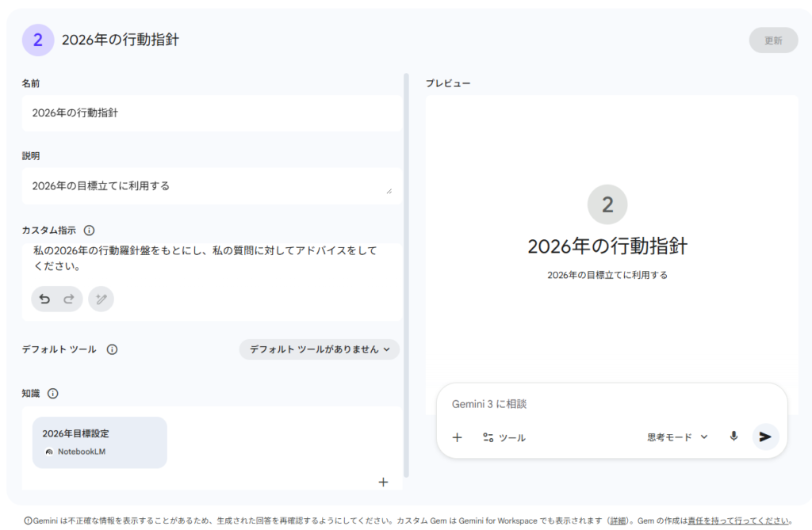Select the 2026年目標設定 NotebookLM knowledge card
Viewport: 812px width, 530px height.
tap(100, 442)
